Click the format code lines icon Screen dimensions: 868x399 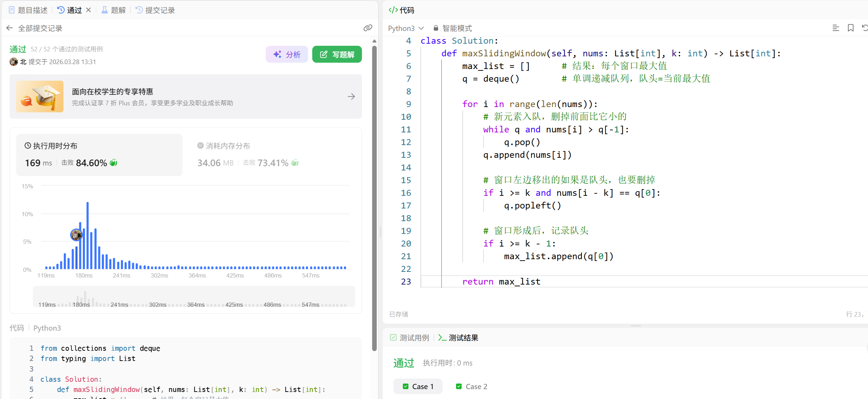coord(836,28)
